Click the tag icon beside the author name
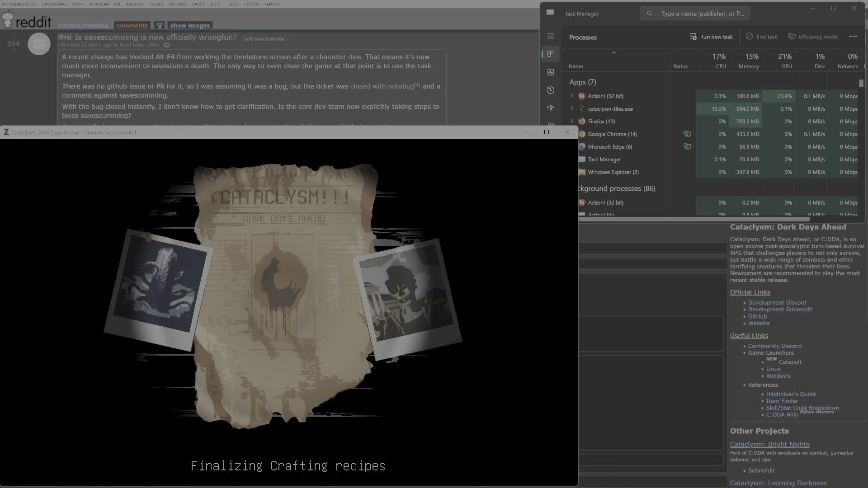This screenshot has width=868, height=488. coord(167,45)
